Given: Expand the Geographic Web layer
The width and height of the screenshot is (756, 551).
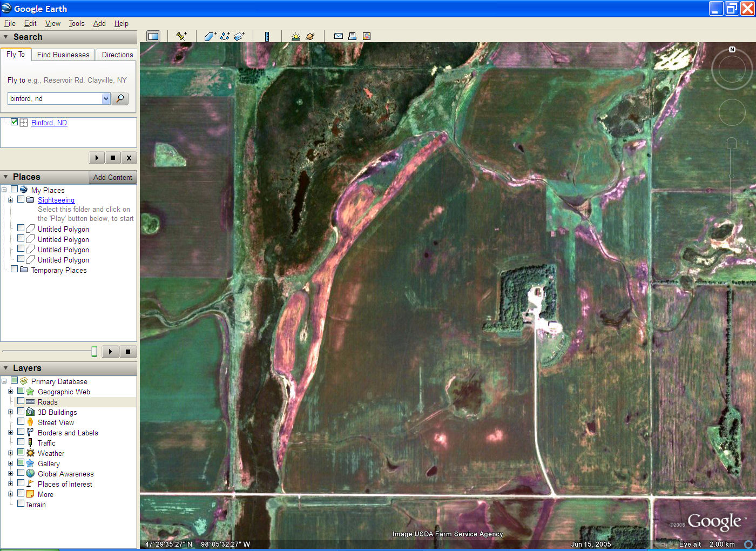Looking at the screenshot, I should point(10,392).
